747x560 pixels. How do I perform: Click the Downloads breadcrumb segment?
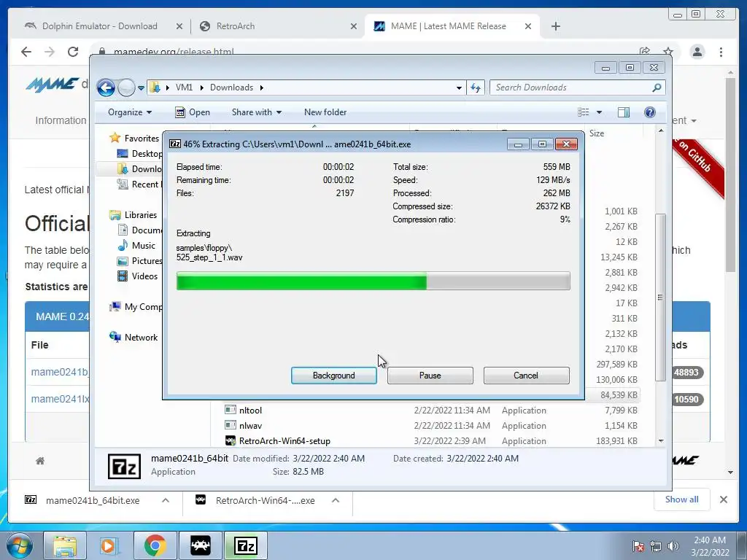231,87
